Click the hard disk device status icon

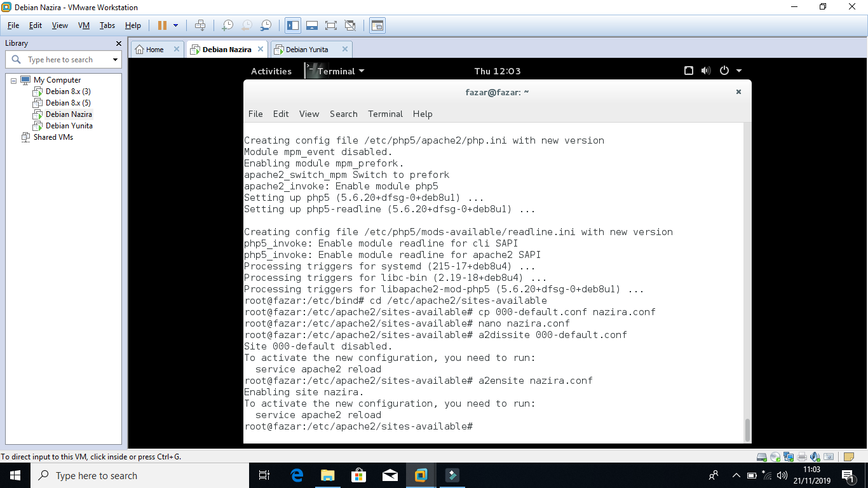tap(762, 457)
